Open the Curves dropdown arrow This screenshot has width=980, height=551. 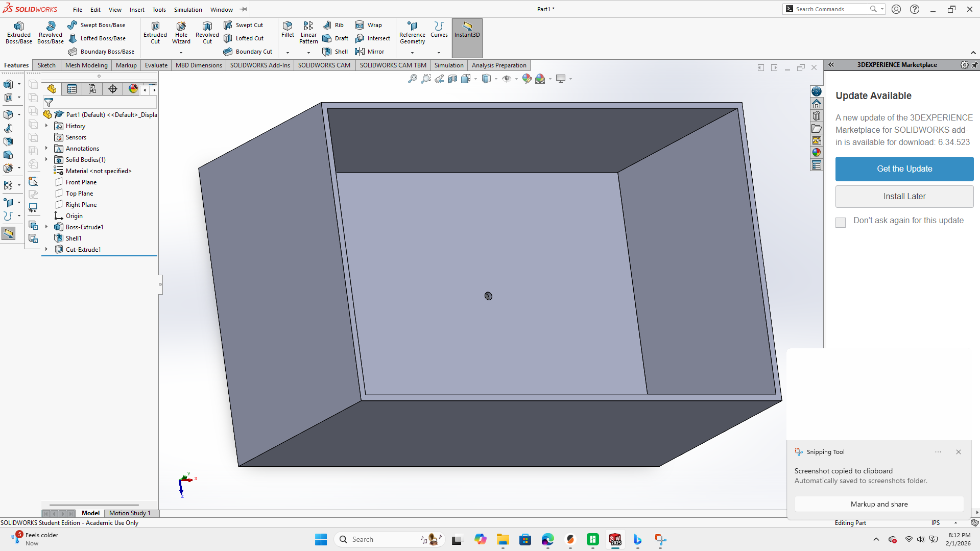[439, 52]
